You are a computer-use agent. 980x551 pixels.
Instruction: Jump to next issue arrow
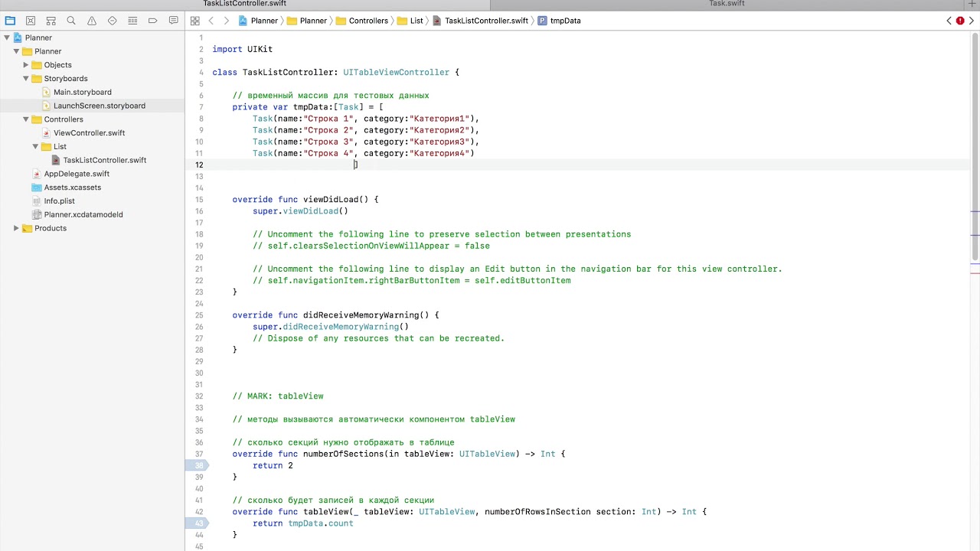click(x=971, y=21)
